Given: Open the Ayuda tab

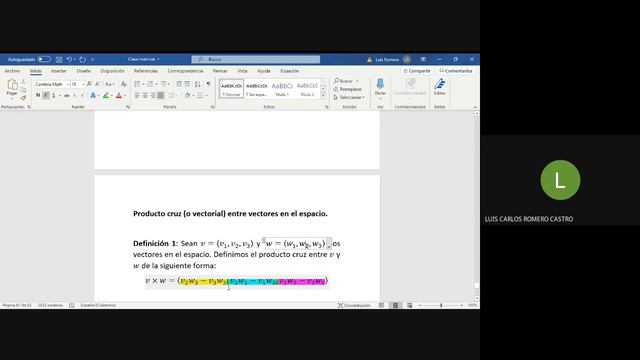Looking at the screenshot, I should click(264, 71).
